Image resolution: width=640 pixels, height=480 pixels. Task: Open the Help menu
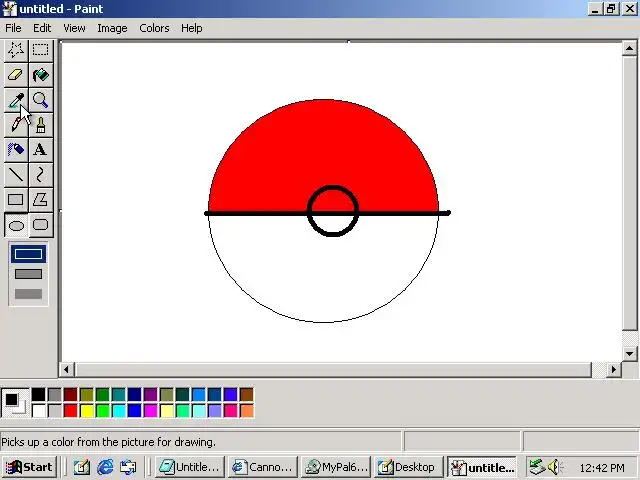pyautogui.click(x=192, y=28)
